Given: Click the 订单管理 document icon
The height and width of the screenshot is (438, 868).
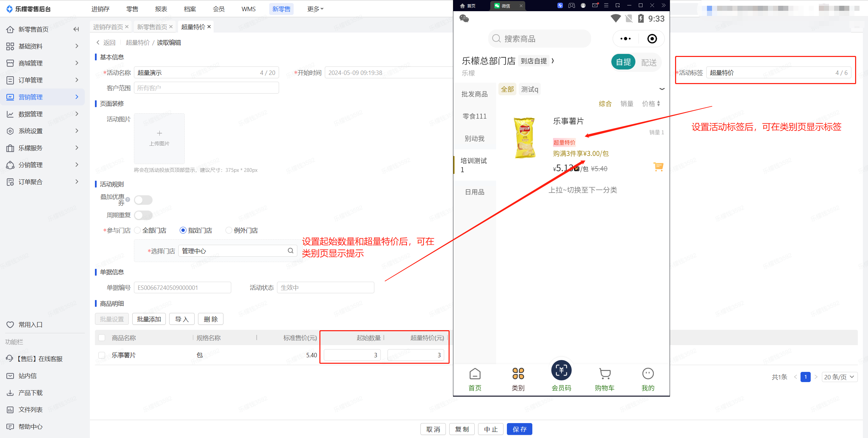Looking at the screenshot, I should click(10, 80).
